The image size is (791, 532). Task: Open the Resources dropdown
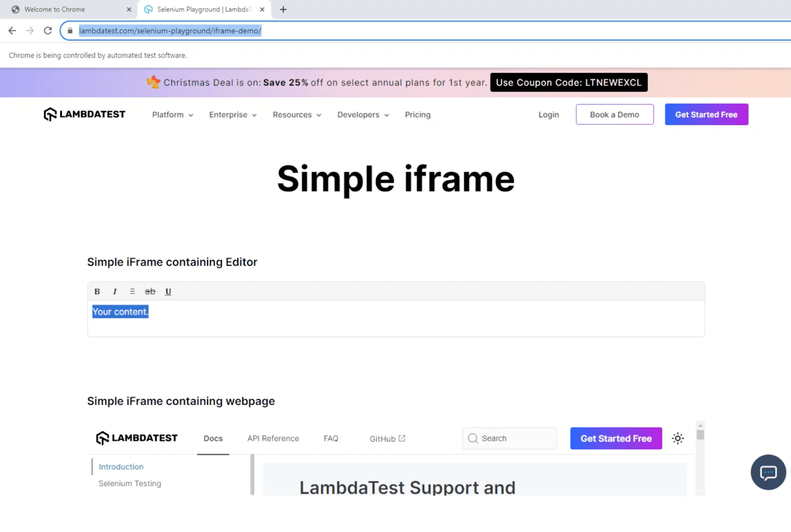297,115
